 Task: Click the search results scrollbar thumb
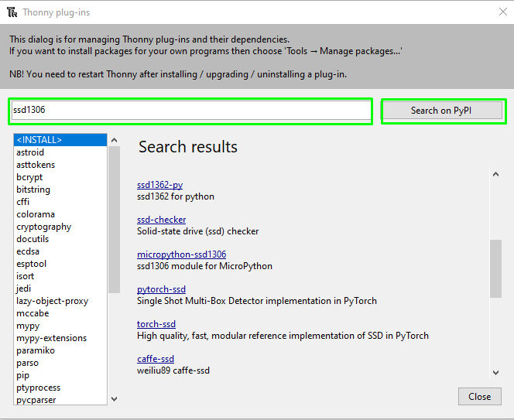click(495, 268)
